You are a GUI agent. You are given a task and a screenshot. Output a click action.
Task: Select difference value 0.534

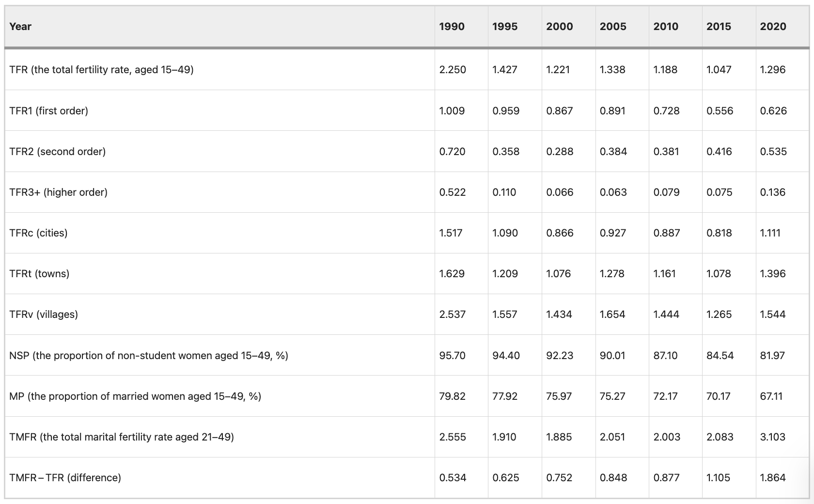[x=453, y=478]
